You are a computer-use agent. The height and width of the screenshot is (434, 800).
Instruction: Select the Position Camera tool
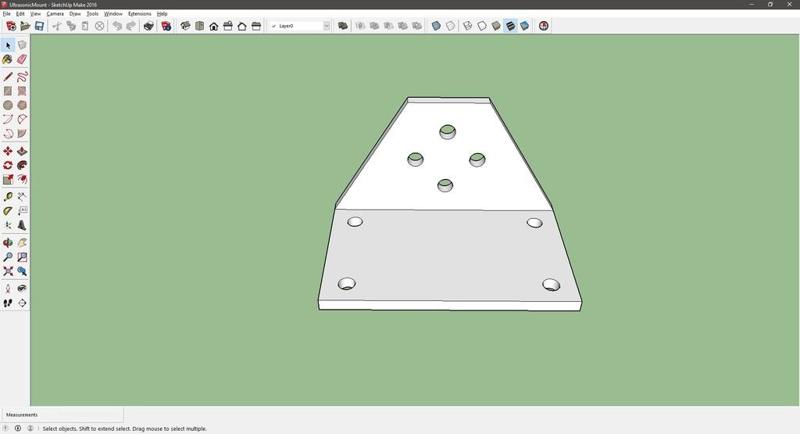coord(8,289)
